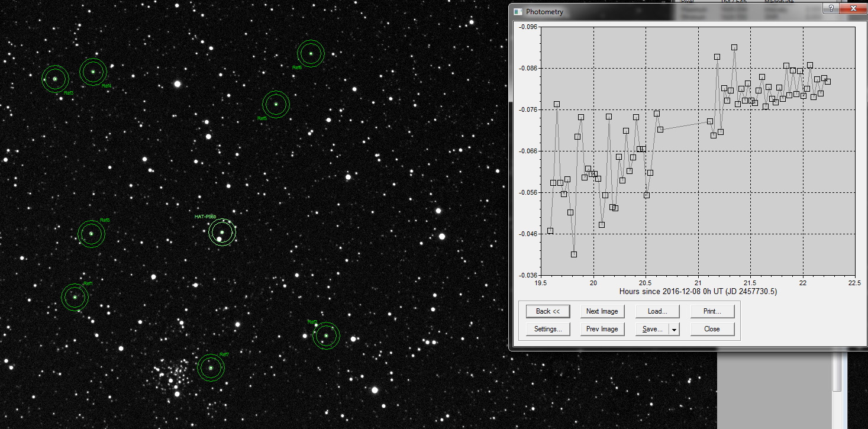This screenshot has width=868, height=429.
Task: Open help with the question mark button
Action: point(831,9)
